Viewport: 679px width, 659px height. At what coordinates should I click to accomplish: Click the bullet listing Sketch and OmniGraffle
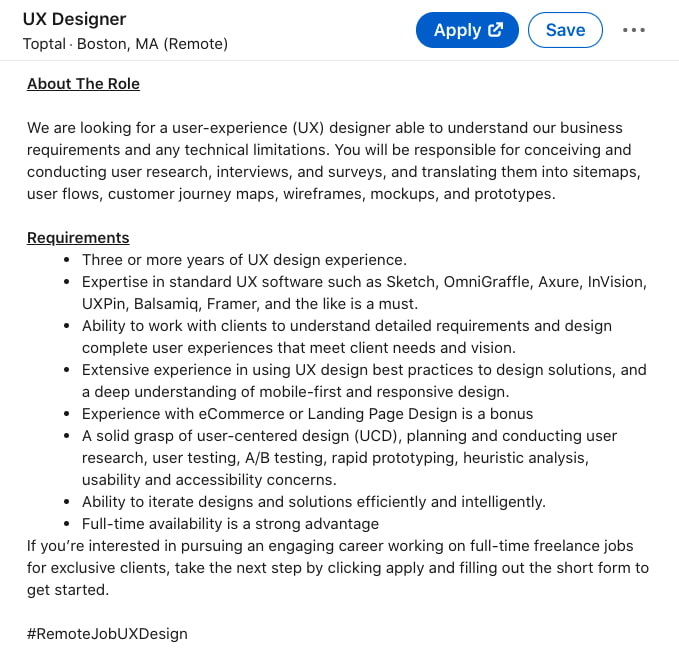pyautogui.click(x=364, y=292)
